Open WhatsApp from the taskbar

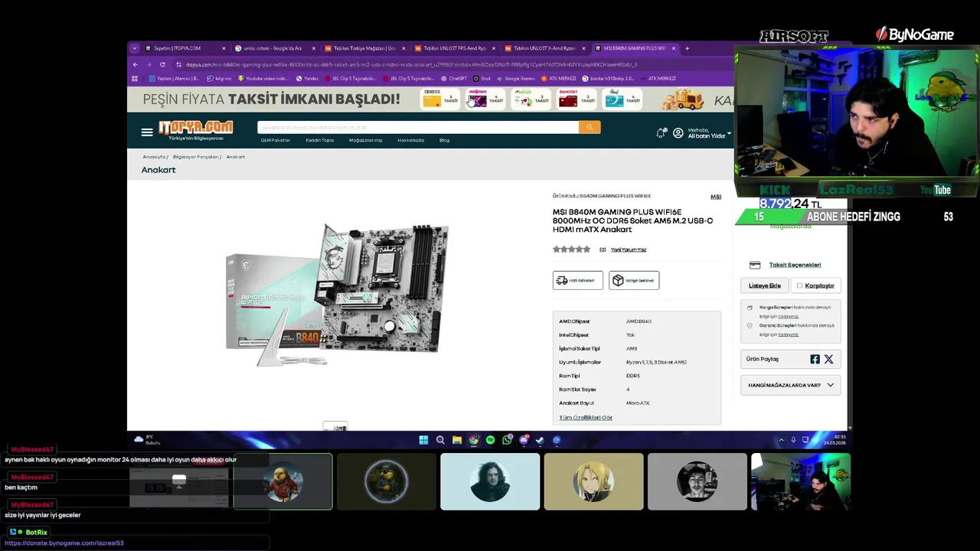(507, 440)
